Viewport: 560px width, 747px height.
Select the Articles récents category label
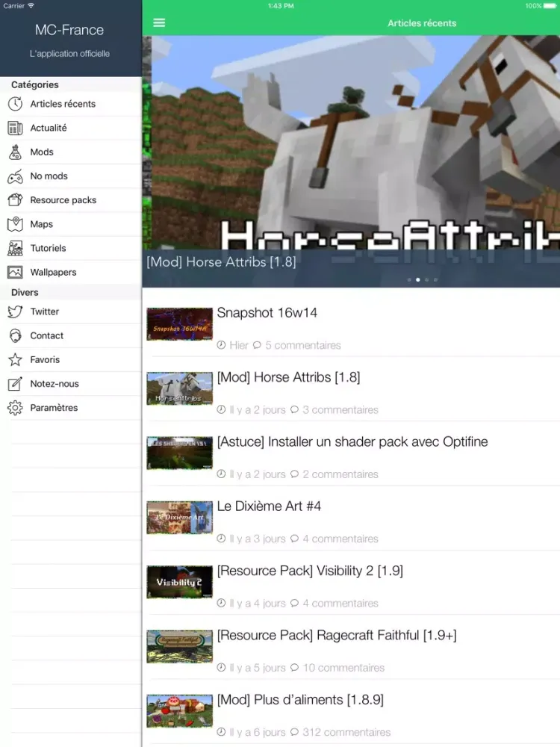click(63, 104)
